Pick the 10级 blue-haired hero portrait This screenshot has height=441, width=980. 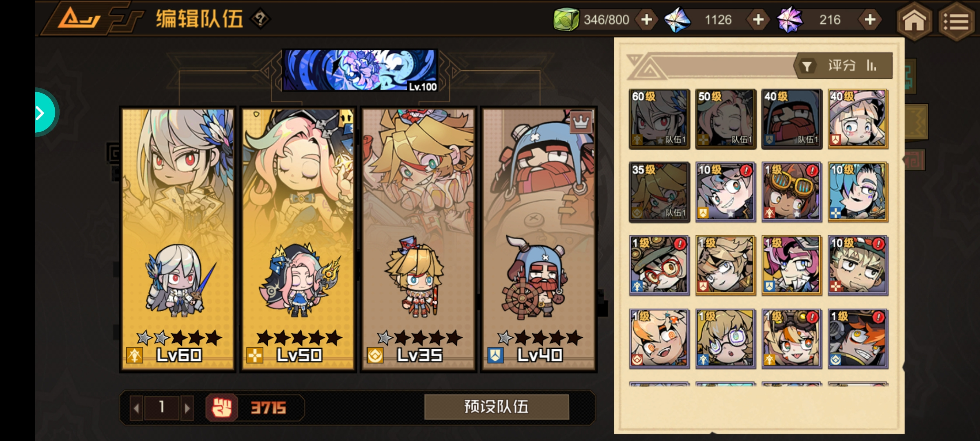point(857,192)
